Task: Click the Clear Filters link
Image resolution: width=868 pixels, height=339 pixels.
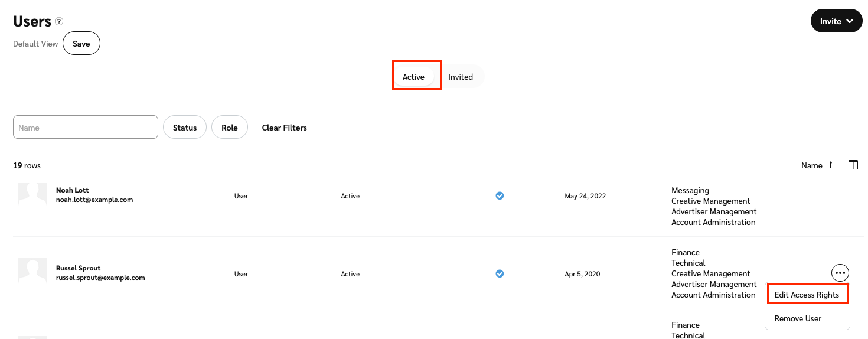Action: [x=284, y=128]
